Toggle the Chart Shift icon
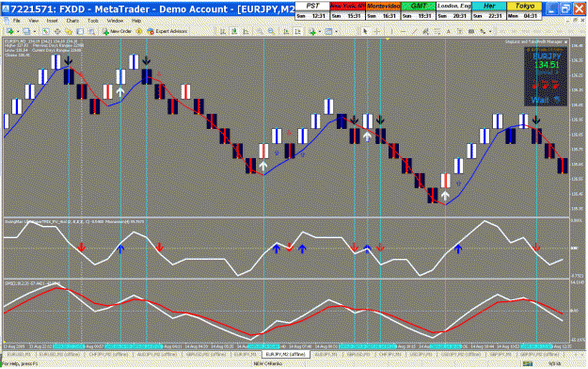The image size is (588, 369). coord(298,31)
